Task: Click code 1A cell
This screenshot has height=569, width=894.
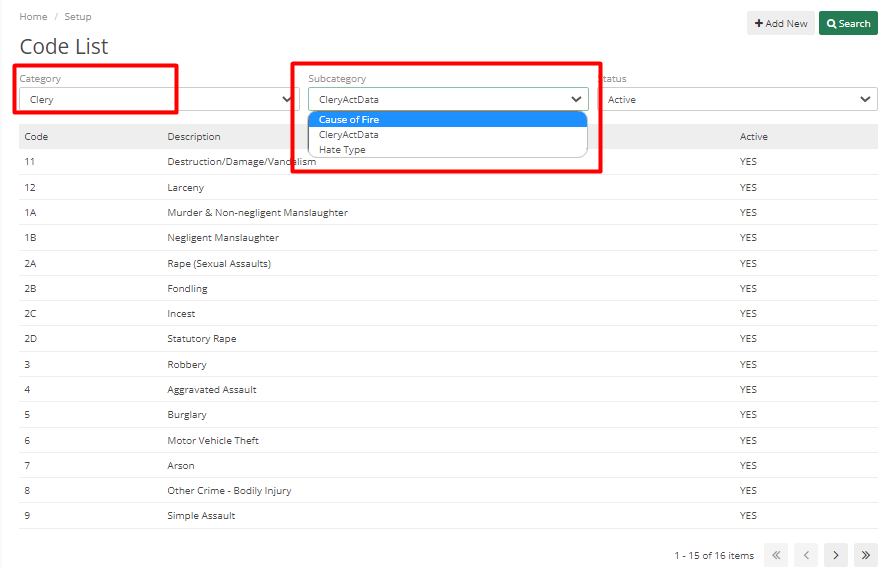Action: click(30, 213)
